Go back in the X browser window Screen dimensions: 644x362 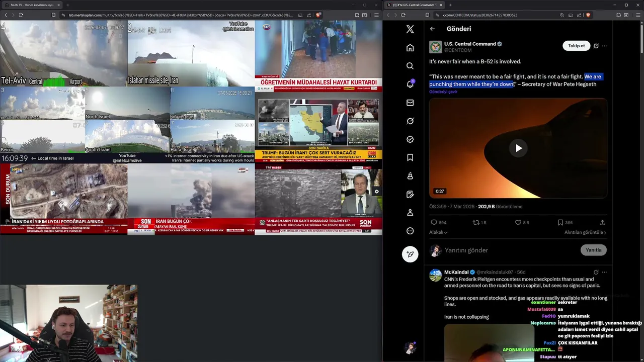388,15
